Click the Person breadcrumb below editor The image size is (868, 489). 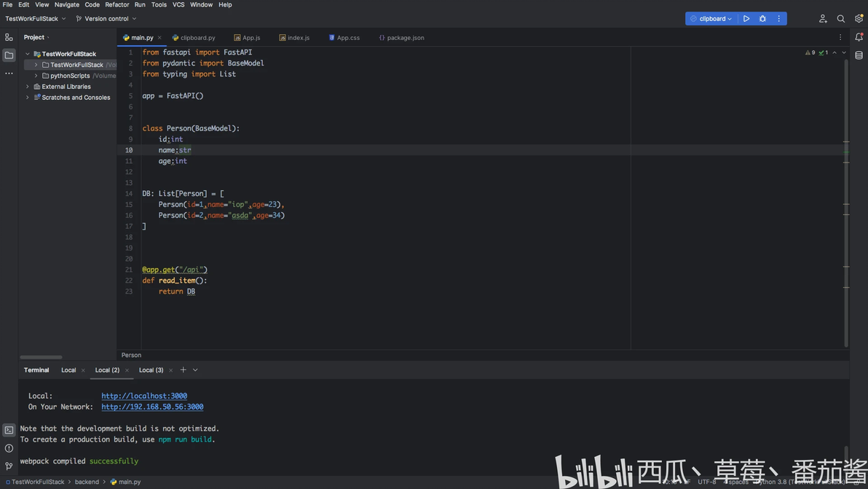coord(131,356)
